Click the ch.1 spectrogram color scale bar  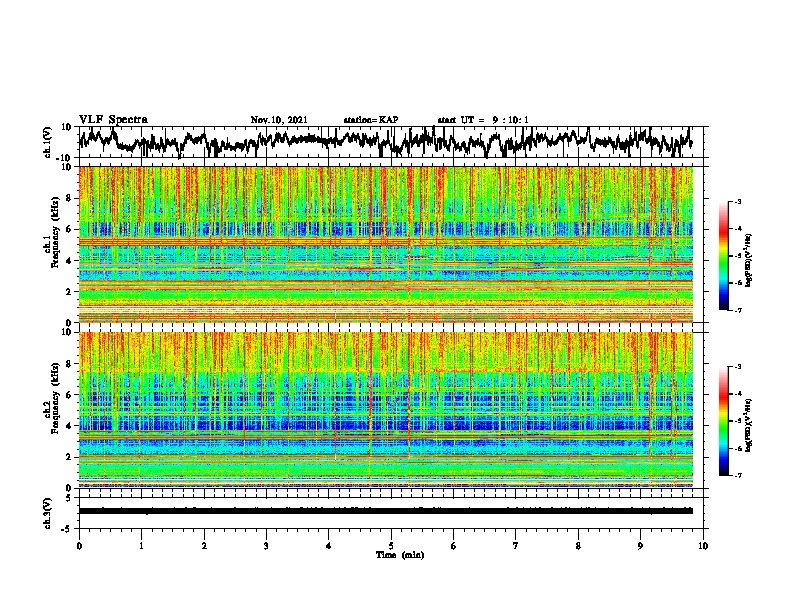tap(723, 256)
